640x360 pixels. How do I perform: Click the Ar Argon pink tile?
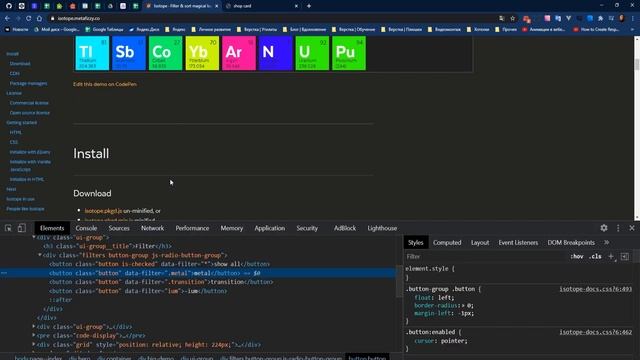(x=239, y=53)
